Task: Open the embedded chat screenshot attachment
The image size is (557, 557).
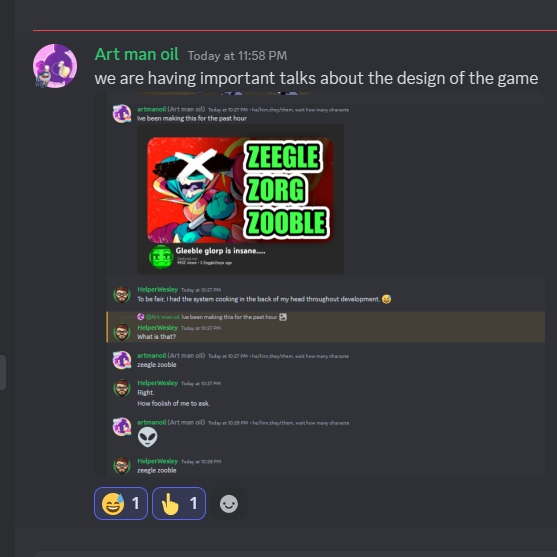Action: pyautogui.click(x=319, y=284)
